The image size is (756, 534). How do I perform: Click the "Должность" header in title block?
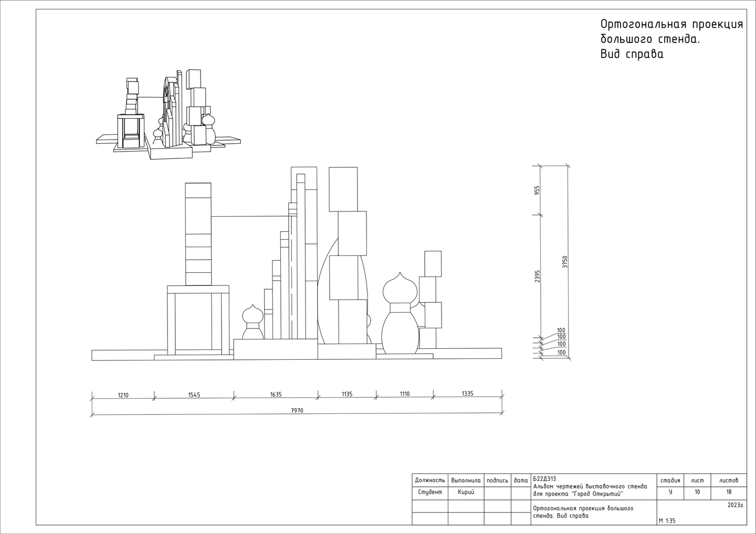coord(430,480)
